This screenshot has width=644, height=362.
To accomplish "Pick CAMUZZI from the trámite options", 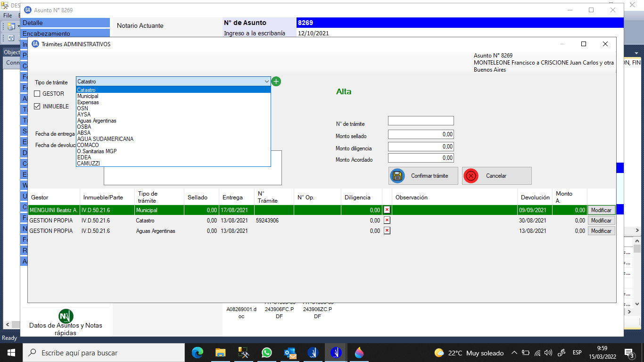I will pyautogui.click(x=88, y=164).
